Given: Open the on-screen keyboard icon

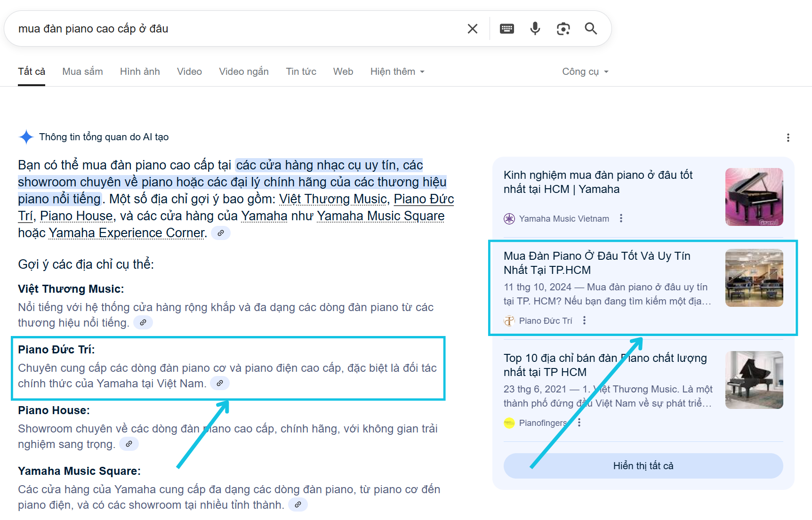Looking at the screenshot, I should tap(506, 28).
